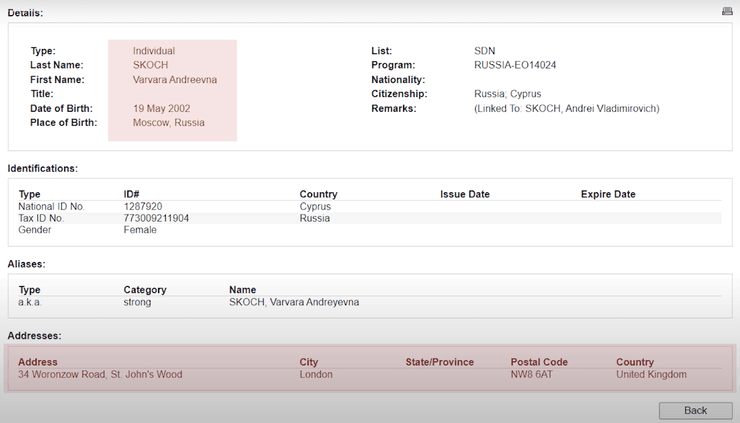
Task: Click the last name SKOCH in Details
Action: point(150,65)
